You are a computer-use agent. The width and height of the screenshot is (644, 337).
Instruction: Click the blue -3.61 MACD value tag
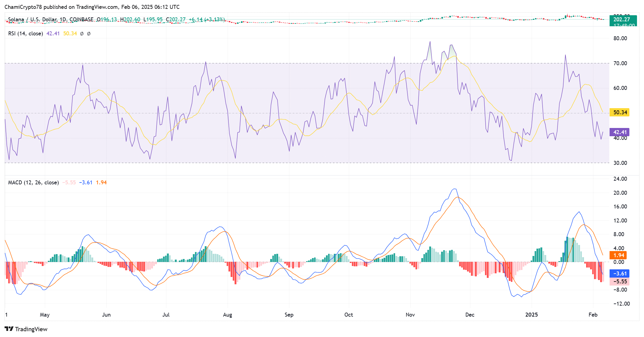(x=620, y=274)
